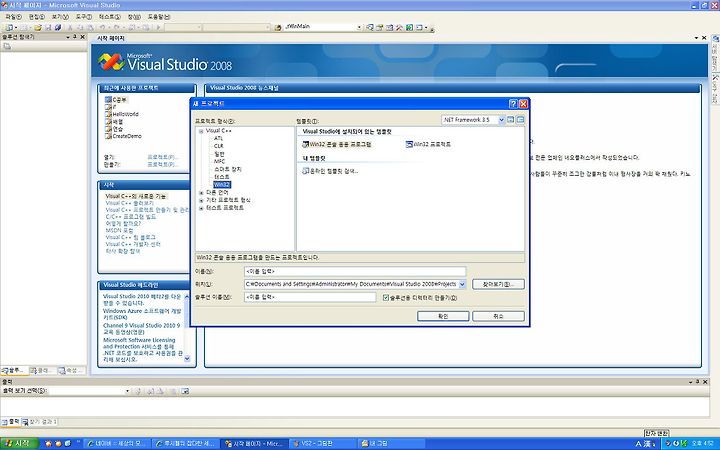This screenshot has width=720, height=450.
Task: Click the Windows 시작 Start button
Action: click(x=18, y=444)
